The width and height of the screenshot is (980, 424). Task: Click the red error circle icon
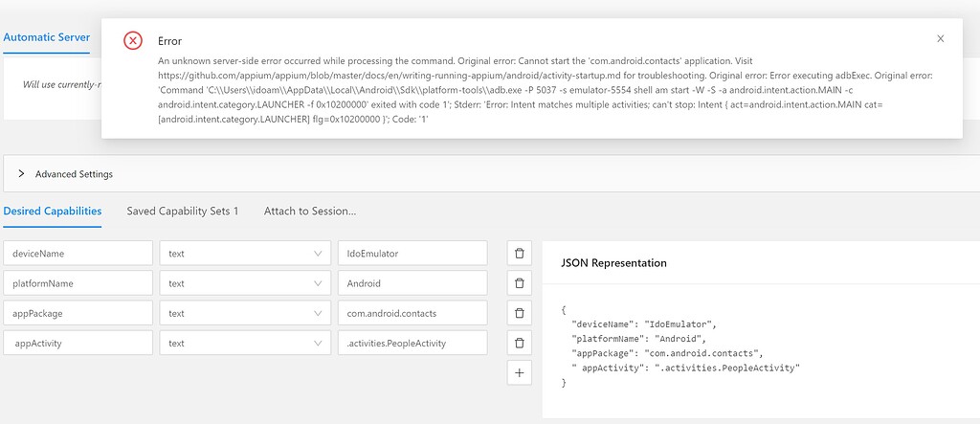tap(132, 40)
